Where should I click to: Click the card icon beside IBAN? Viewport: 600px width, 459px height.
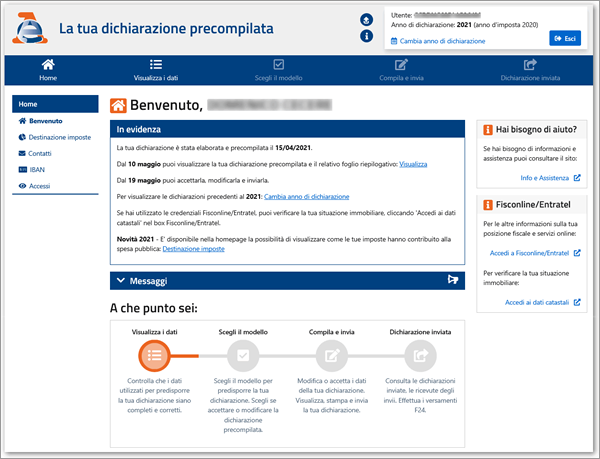23,169
